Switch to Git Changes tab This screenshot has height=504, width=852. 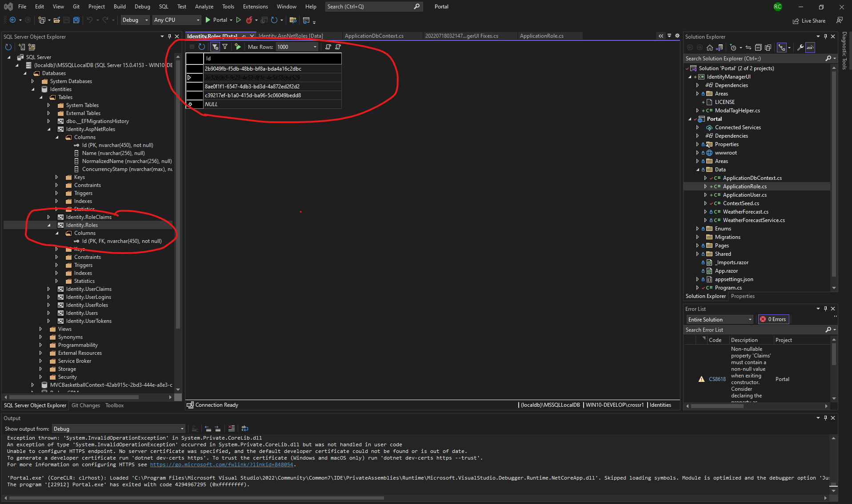coord(86,405)
